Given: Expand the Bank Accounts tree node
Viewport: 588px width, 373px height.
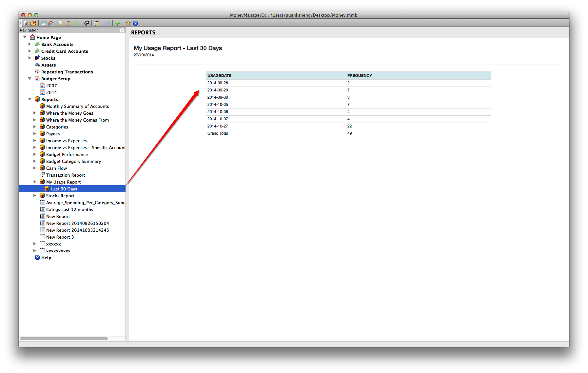Looking at the screenshot, I should click(x=30, y=44).
